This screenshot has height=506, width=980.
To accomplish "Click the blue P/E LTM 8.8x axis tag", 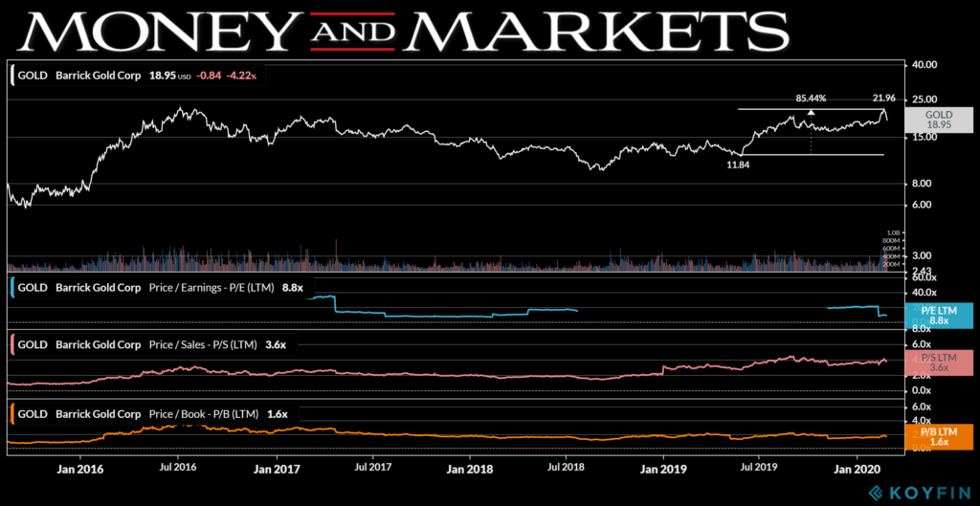I will click(x=939, y=316).
